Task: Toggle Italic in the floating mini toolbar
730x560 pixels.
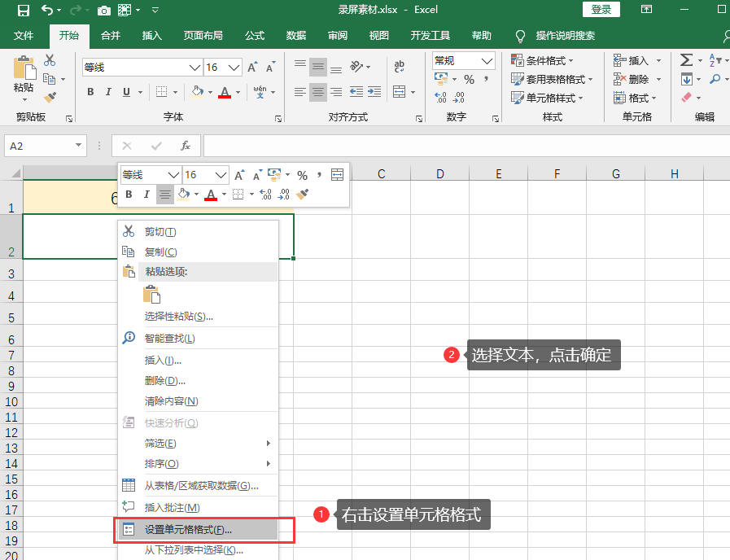Action: 146,194
